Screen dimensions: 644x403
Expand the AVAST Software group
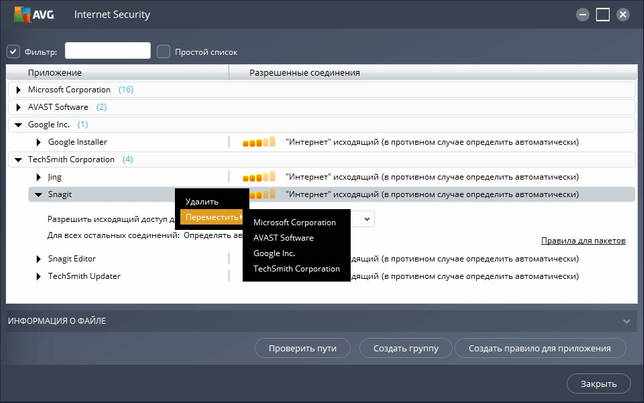[18, 107]
